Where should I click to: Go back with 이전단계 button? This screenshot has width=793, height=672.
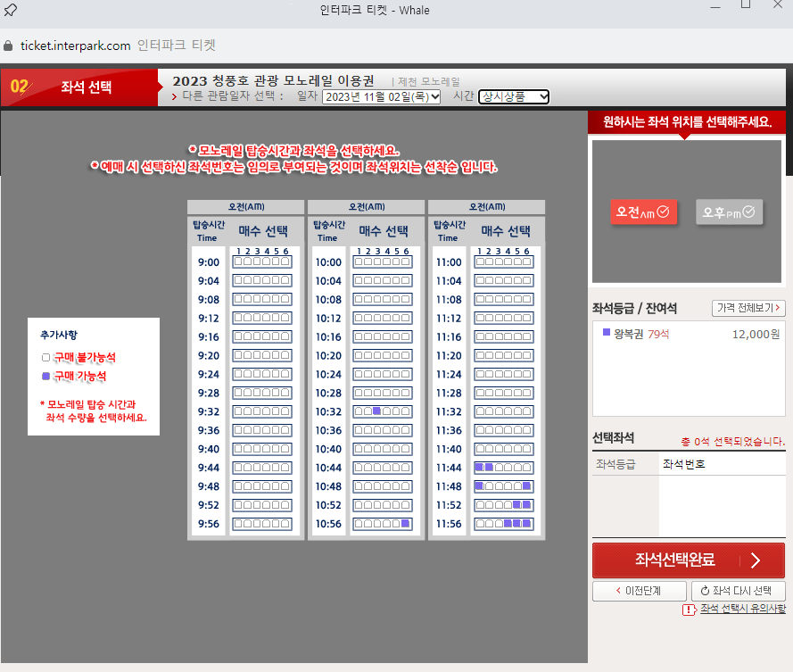(x=640, y=591)
